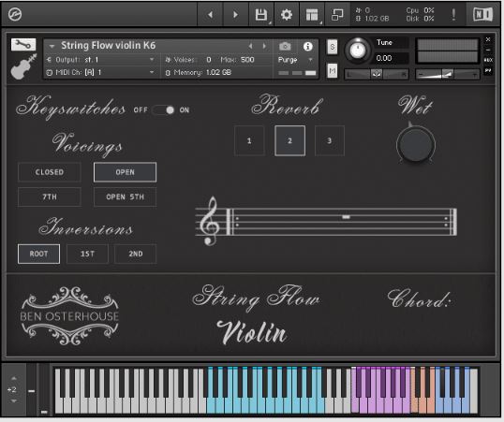Minimize the instrument with the dash icon
Image resolution: width=504 pixels, height=422 pixels.
[488, 50]
